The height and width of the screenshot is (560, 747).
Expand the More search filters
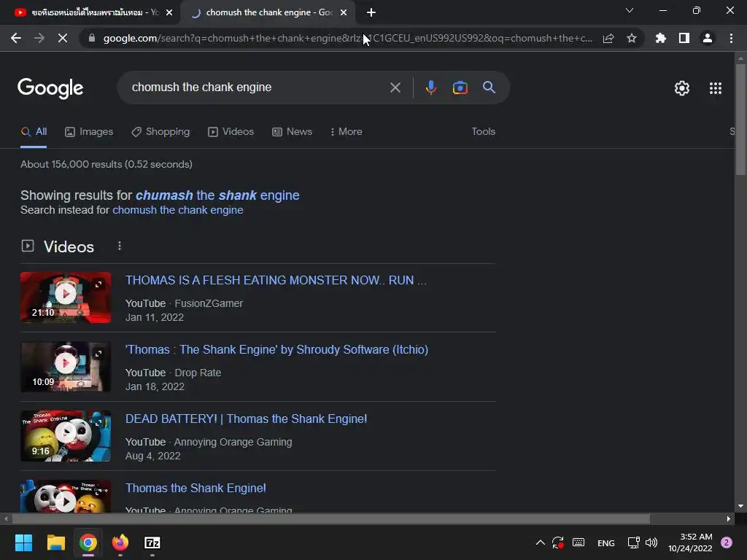[x=346, y=132]
